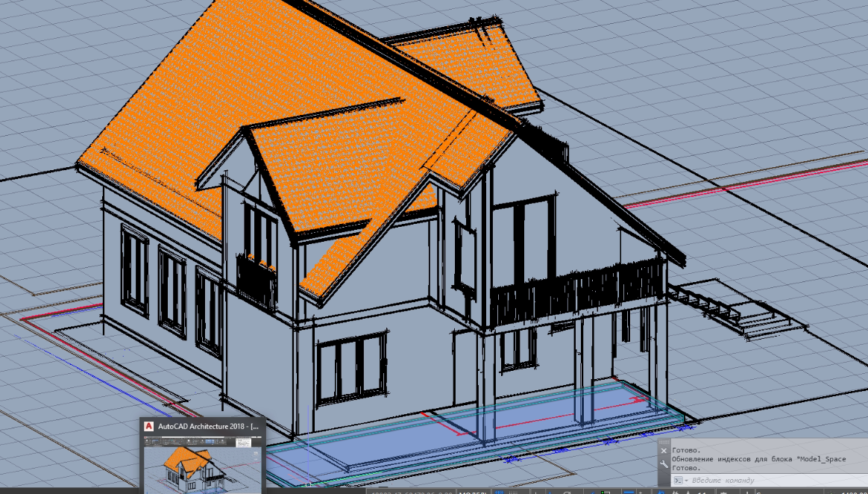Toggle snap mode in status bar
Image resolution: width=868 pixels, height=494 pixels.
click(515, 491)
